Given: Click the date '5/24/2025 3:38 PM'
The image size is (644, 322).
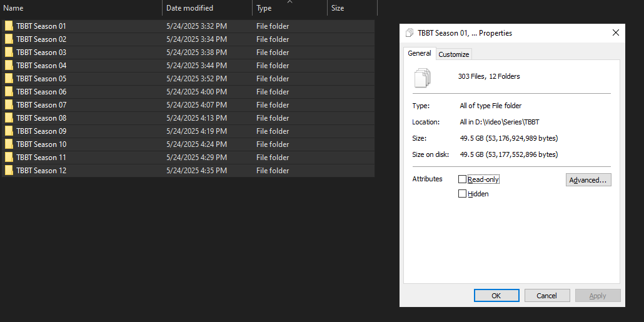Looking at the screenshot, I should (196, 53).
